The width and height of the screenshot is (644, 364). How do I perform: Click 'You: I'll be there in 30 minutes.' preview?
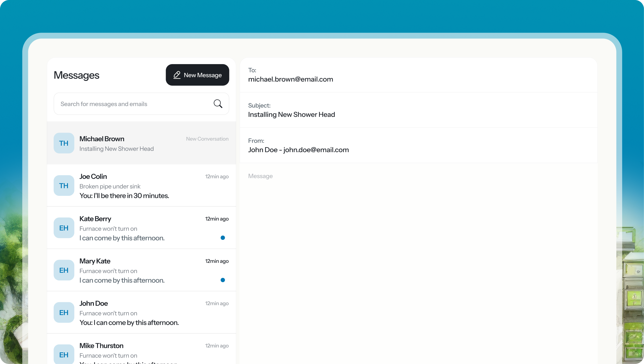pos(124,196)
